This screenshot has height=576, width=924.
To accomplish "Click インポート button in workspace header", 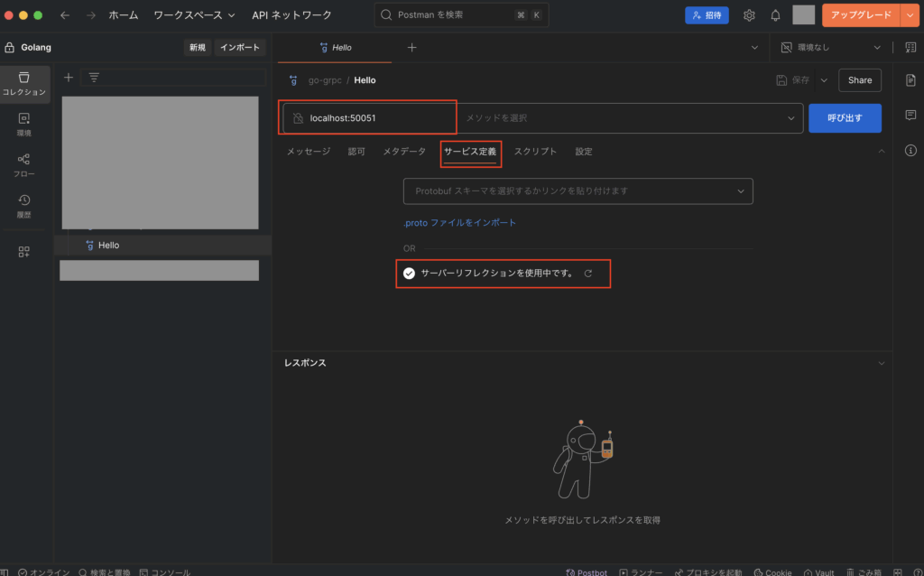I will coord(240,47).
